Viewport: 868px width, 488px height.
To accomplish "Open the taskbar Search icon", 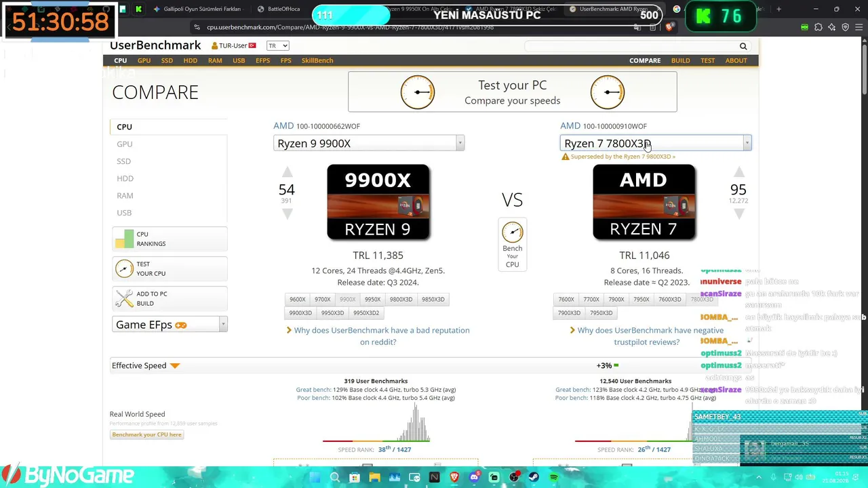I will (x=334, y=478).
